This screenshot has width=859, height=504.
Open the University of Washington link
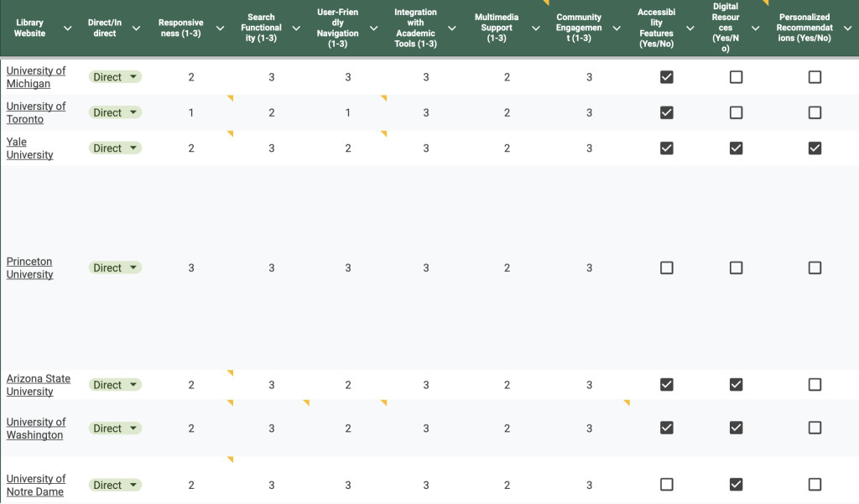click(x=36, y=429)
